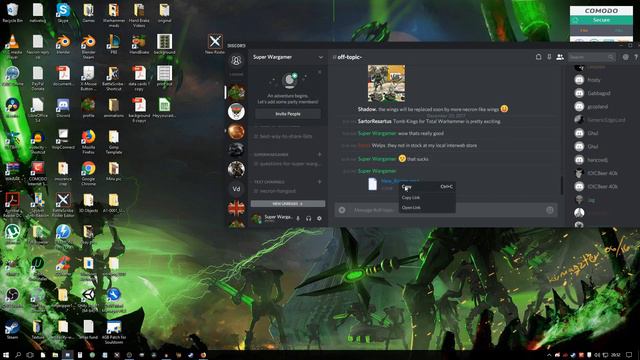
Task: Add a channel to the Text Channels category
Action: (x=320, y=182)
